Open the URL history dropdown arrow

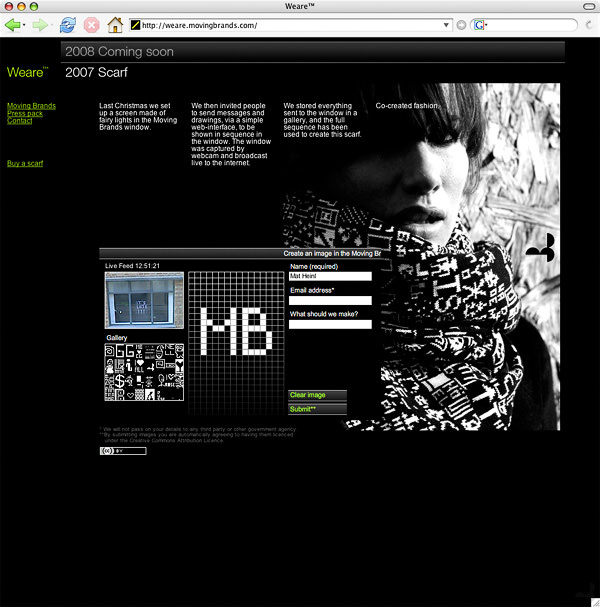pyautogui.click(x=446, y=25)
